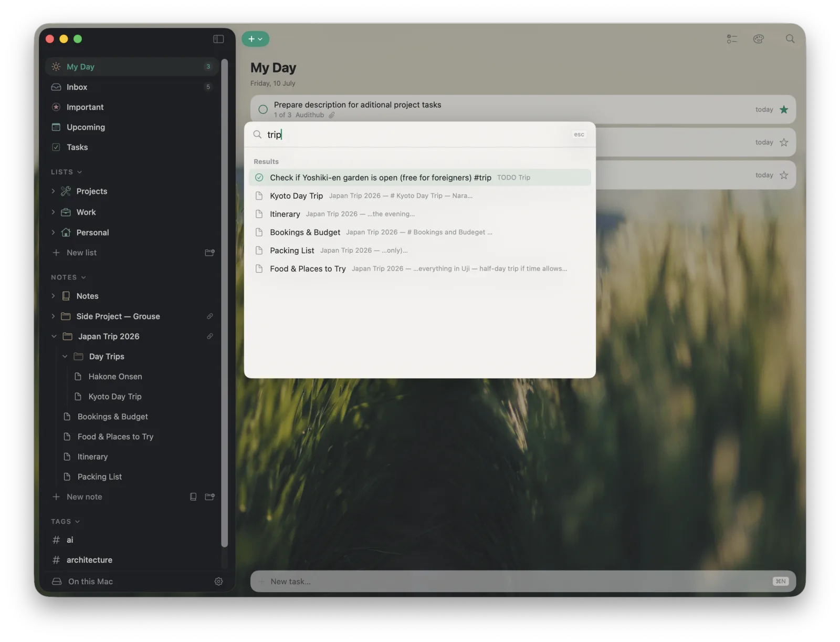840x642 pixels.
Task: Click note icon of Itinerary search result
Action: 259,214
